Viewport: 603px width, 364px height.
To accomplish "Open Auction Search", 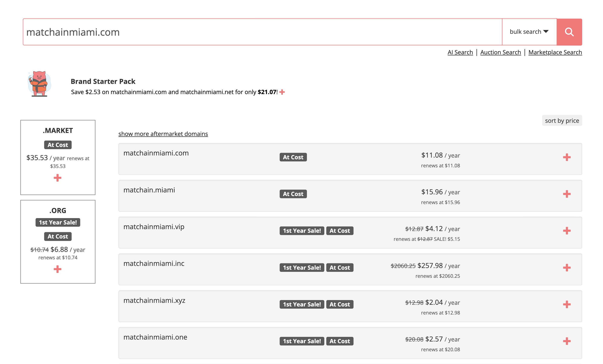I will click(500, 52).
